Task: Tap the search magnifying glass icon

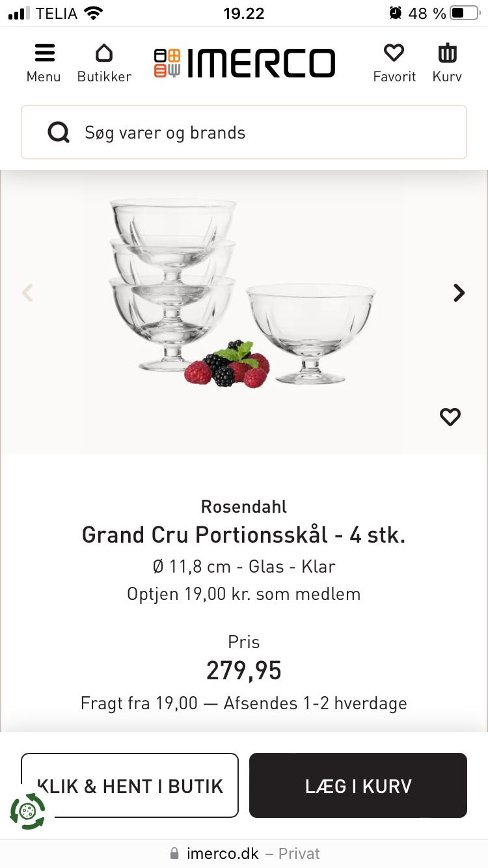Action: pos(59,133)
